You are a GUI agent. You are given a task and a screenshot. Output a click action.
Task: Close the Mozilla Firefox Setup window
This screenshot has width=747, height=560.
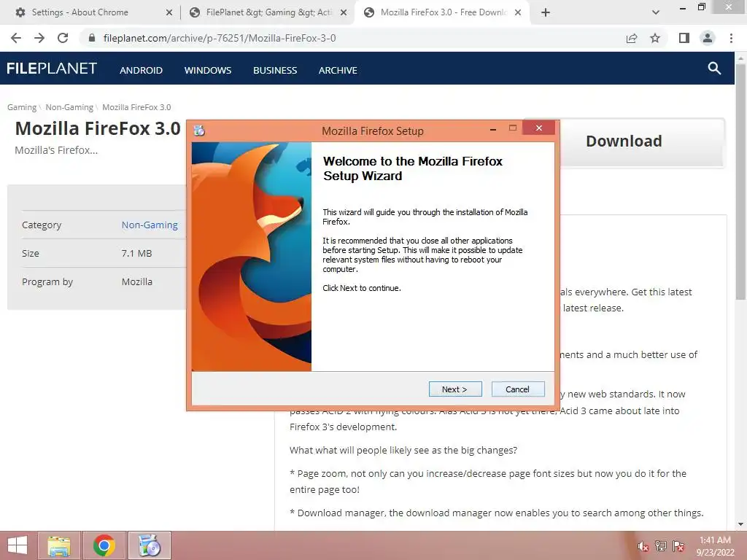click(x=539, y=128)
